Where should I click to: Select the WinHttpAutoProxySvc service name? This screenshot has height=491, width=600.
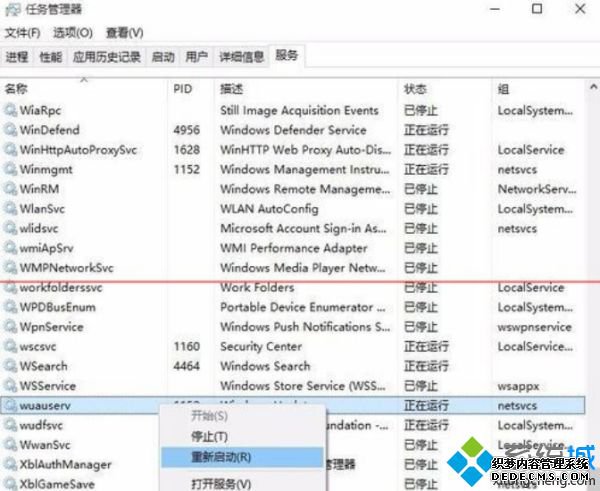78,150
